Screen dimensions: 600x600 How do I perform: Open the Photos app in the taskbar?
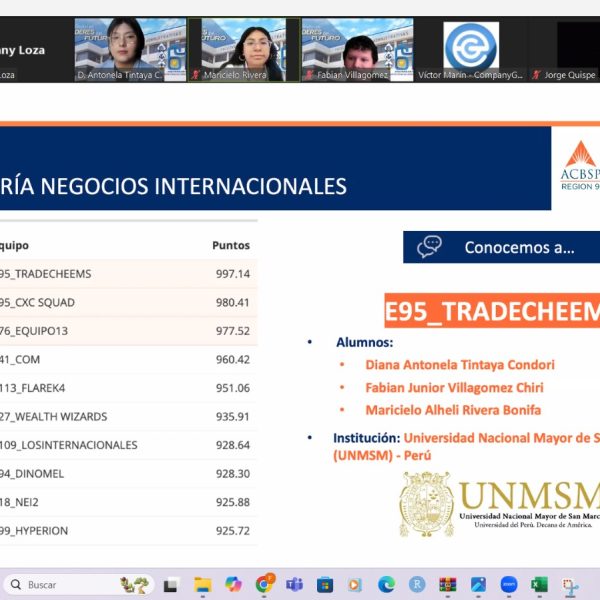pos(478,585)
